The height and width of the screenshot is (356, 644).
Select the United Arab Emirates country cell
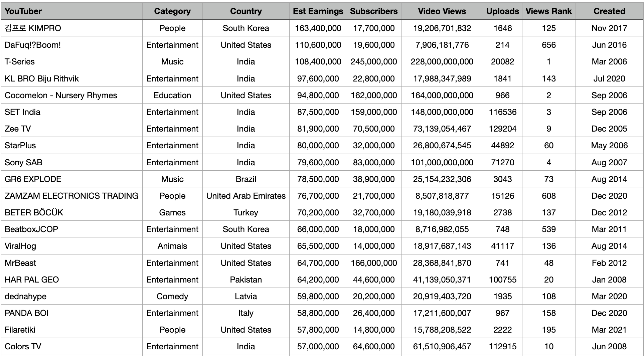pyautogui.click(x=246, y=196)
